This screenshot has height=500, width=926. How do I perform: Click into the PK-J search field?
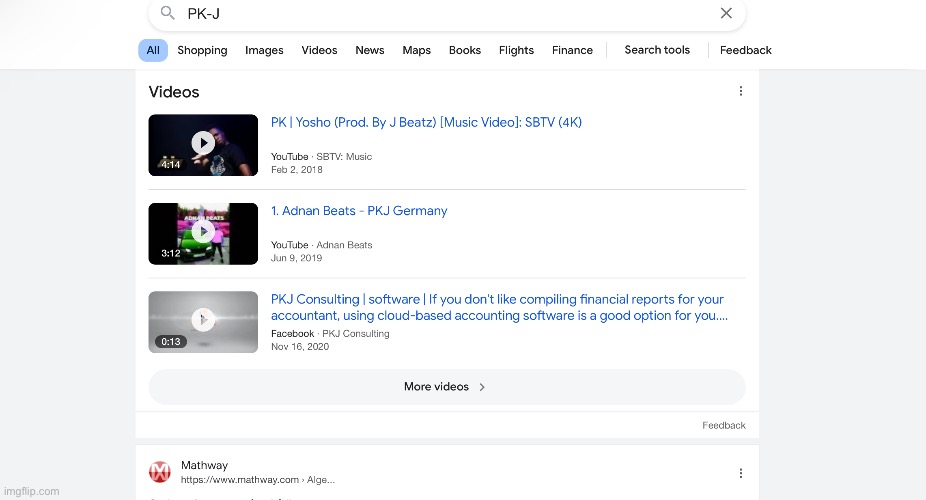(x=440, y=13)
